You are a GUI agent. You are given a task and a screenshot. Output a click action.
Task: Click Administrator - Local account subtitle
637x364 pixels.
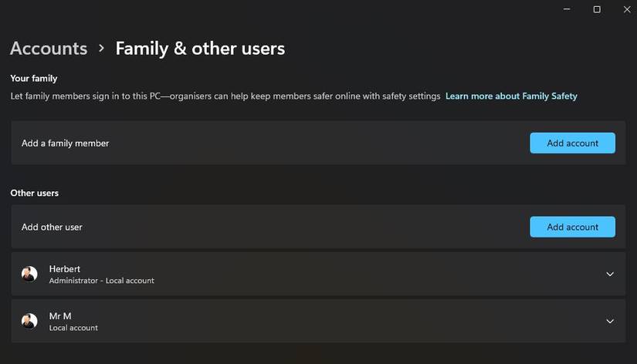pyautogui.click(x=101, y=281)
